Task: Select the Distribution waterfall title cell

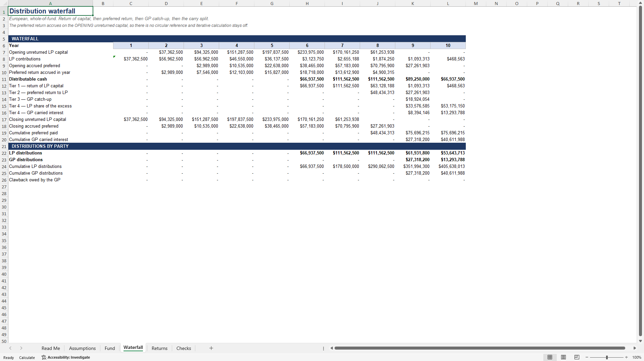Action: coord(50,11)
